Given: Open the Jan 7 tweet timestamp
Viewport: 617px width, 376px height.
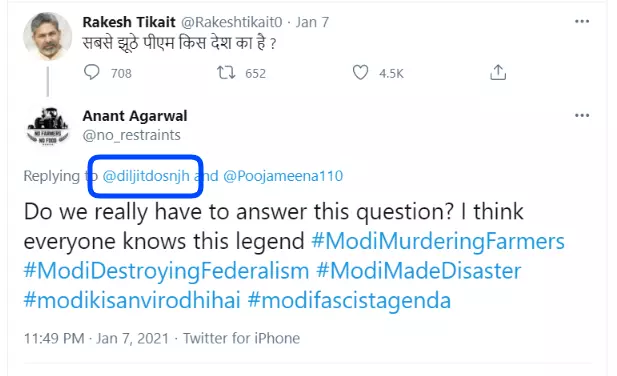Looking at the screenshot, I should (312, 22).
